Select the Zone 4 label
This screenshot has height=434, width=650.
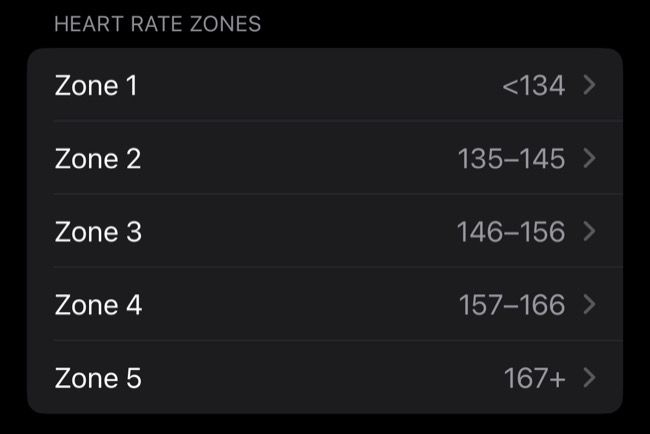click(x=98, y=305)
